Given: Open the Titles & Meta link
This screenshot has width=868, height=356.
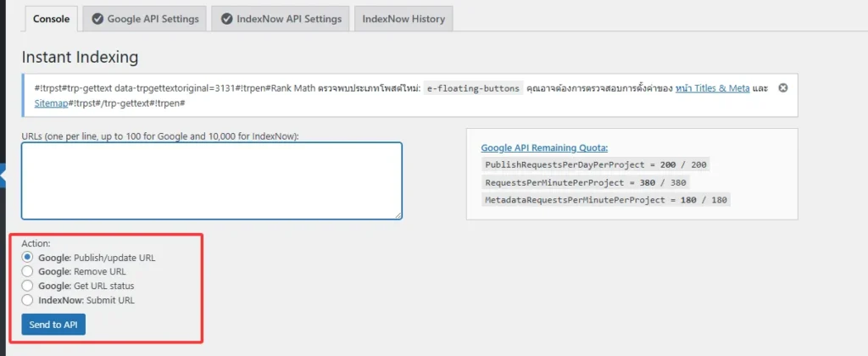Looking at the screenshot, I should click(x=712, y=88).
